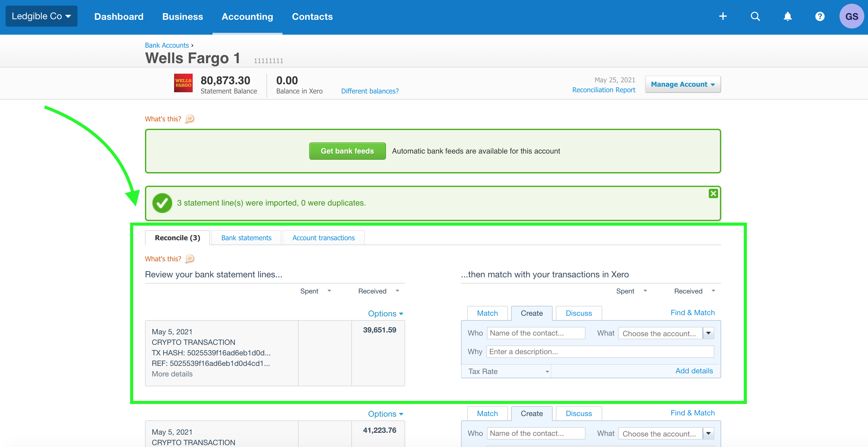Open the Accounting menu

[x=247, y=16]
